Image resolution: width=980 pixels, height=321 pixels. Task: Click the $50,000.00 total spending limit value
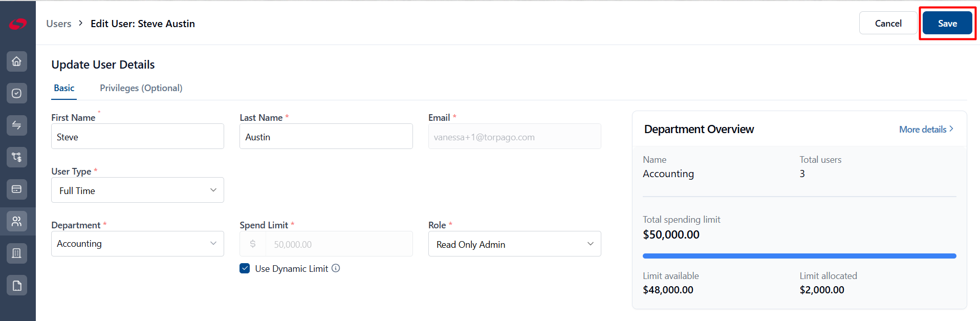671,234
